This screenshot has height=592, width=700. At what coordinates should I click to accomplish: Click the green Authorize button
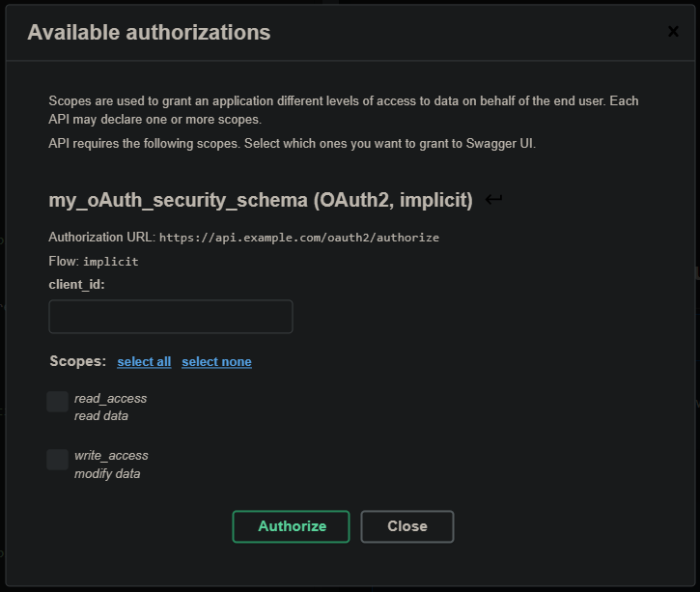click(291, 526)
